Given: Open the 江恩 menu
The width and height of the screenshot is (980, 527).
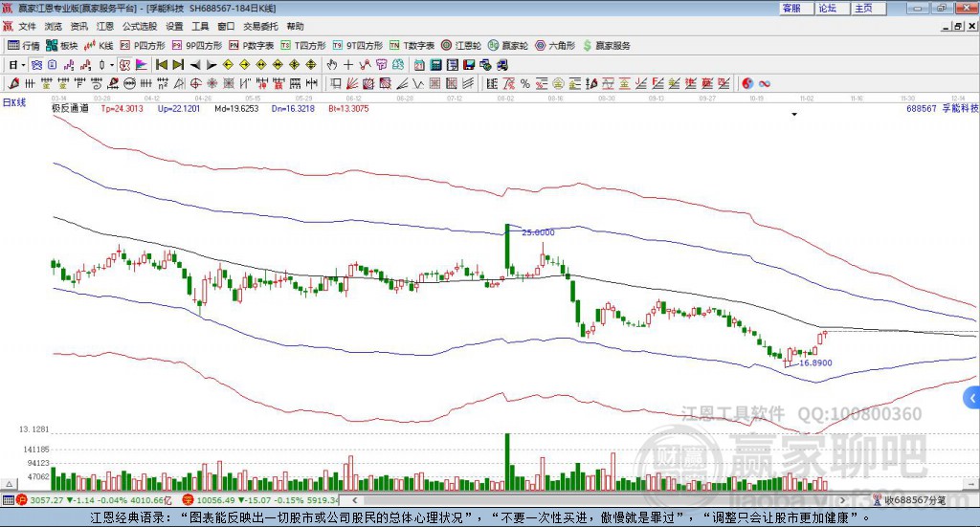Looking at the screenshot, I should (105, 26).
